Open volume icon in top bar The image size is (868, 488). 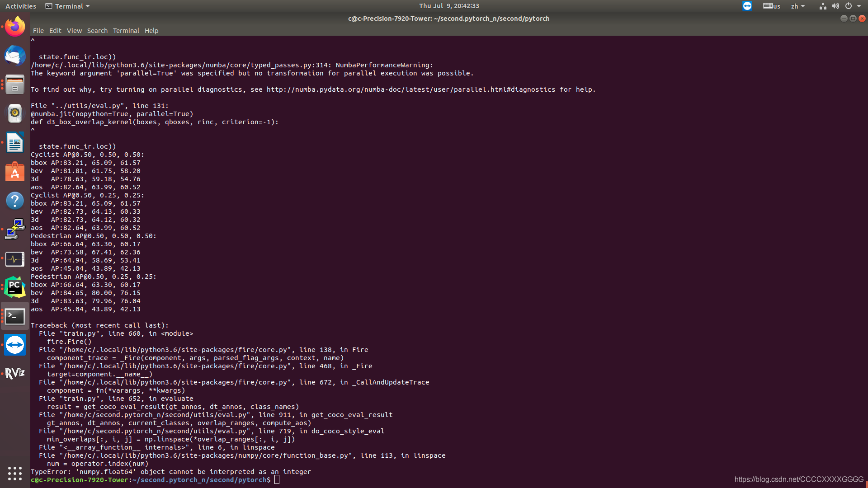point(835,6)
